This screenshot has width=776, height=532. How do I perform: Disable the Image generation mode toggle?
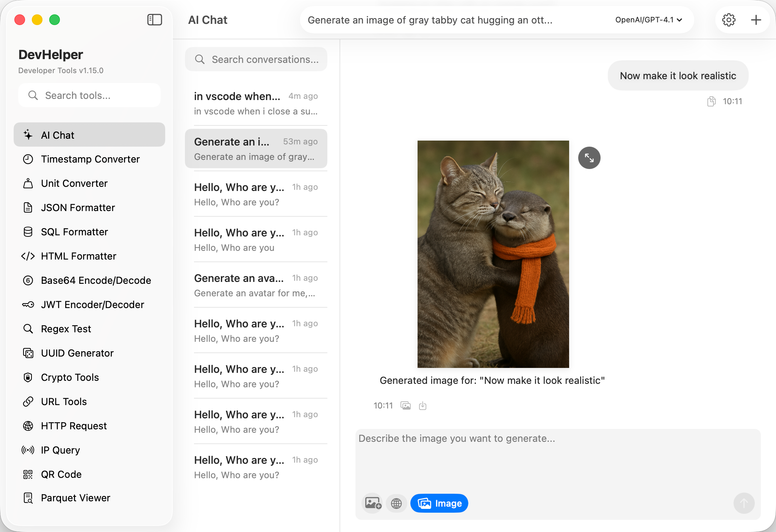tap(439, 503)
